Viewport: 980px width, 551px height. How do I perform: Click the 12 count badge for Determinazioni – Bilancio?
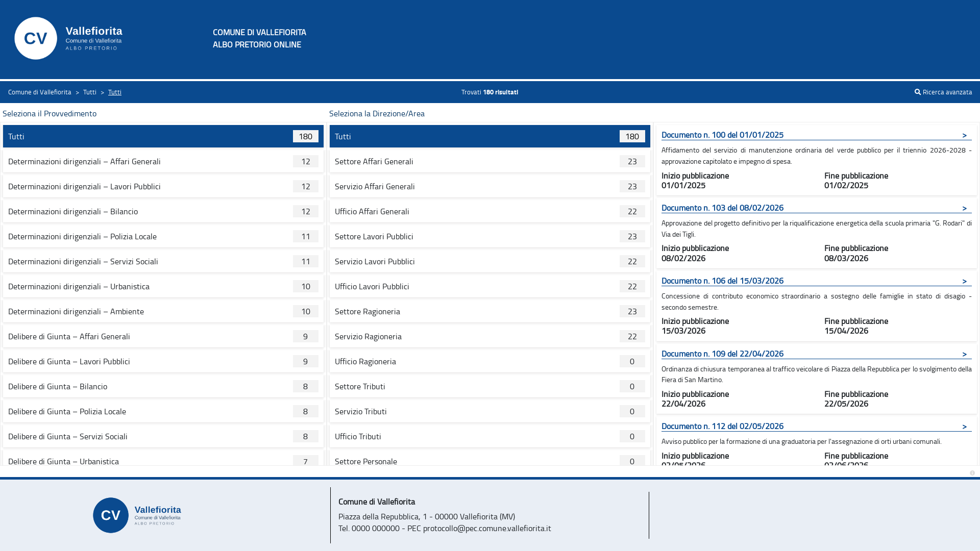coord(306,211)
